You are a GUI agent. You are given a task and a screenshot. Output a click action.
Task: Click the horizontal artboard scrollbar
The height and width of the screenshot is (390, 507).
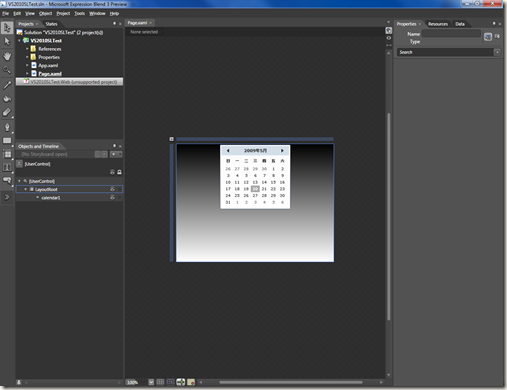click(x=291, y=382)
